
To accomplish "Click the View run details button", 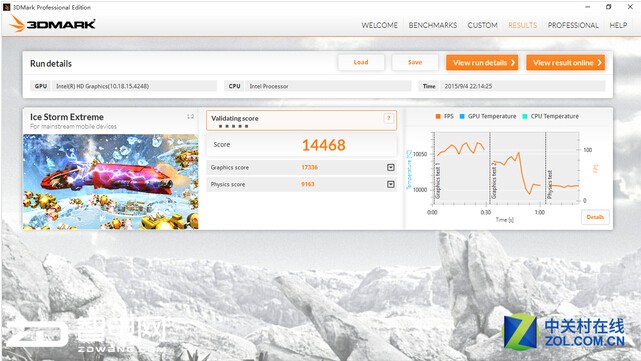I will coord(482,63).
